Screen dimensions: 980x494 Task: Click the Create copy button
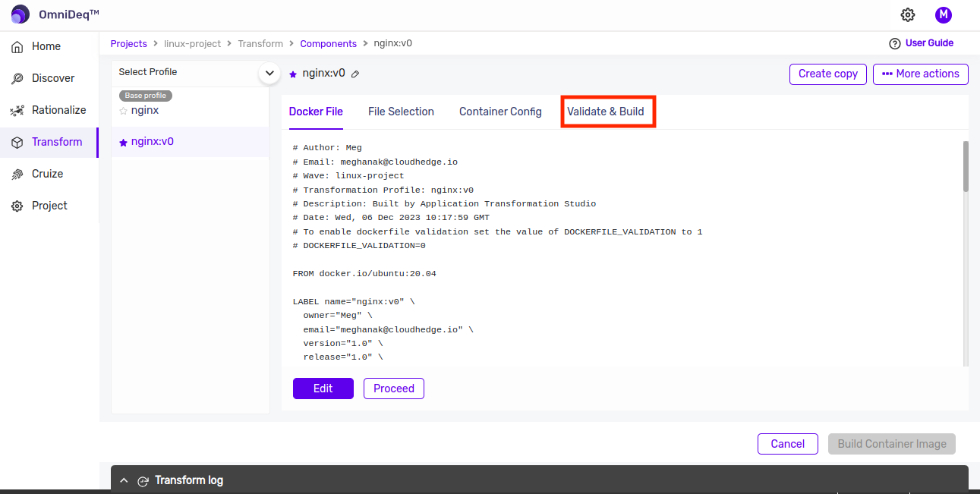828,74
